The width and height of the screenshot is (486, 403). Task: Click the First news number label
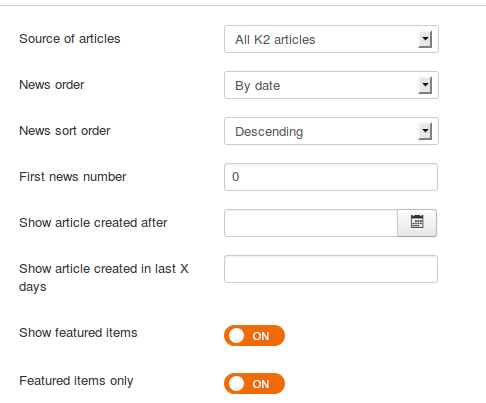coord(73,177)
